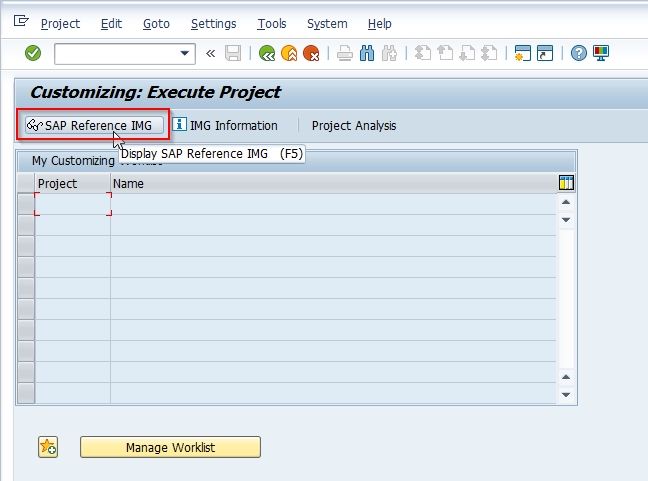The width and height of the screenshot is (648, 481).
Task: Open the window menu icon beside Project
Action: pyautogui.click(x=21, y=21)
